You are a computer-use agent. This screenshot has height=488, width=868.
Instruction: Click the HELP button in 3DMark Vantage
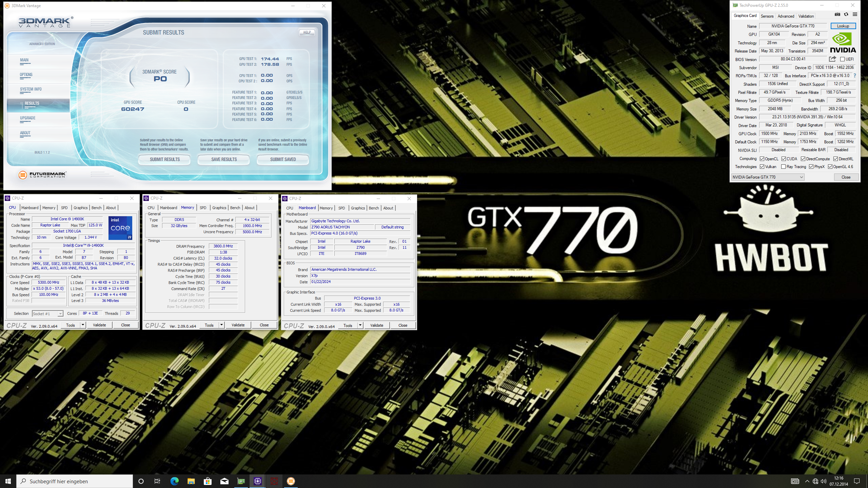tap(307, 33)
